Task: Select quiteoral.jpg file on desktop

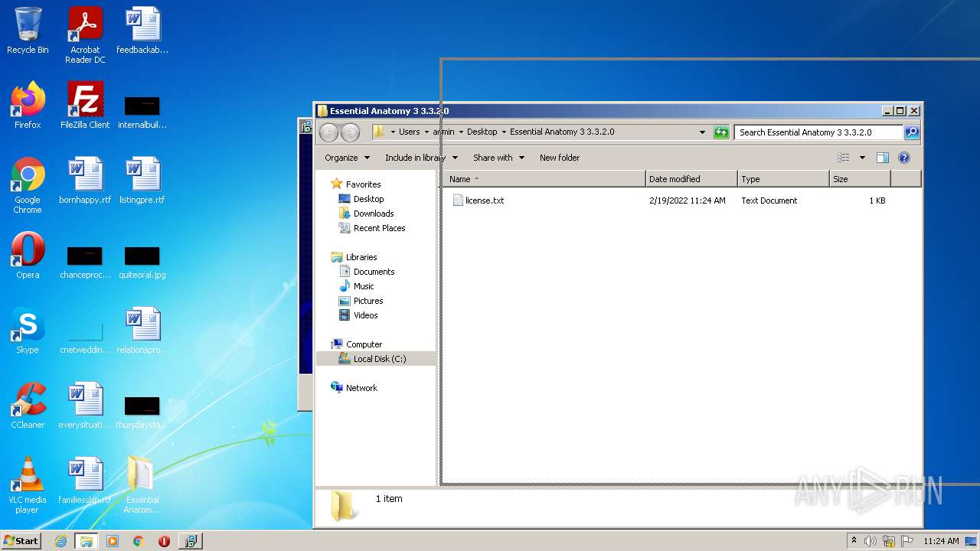Action: [142, 262]
